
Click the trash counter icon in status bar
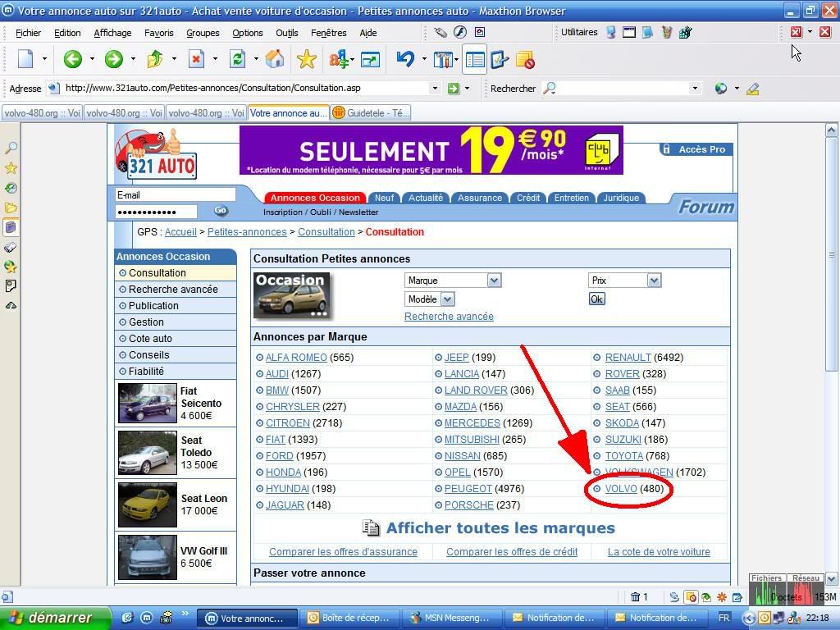point(636,597)
